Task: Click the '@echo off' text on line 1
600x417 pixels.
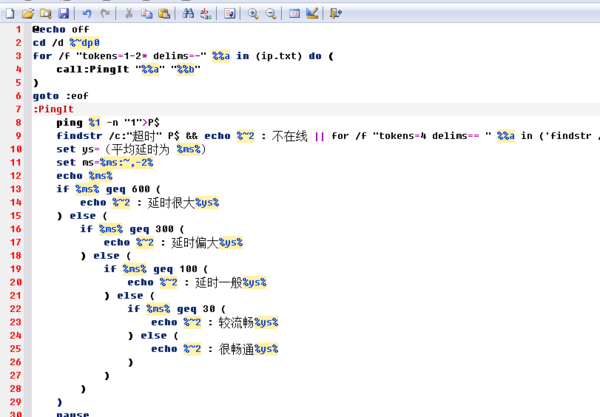Action: click(60, 30)
